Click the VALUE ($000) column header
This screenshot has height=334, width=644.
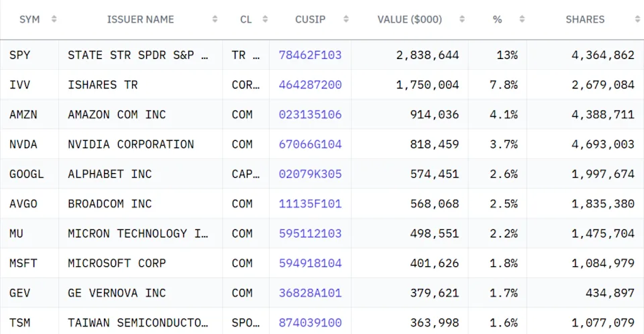click(x=409, y=19)
